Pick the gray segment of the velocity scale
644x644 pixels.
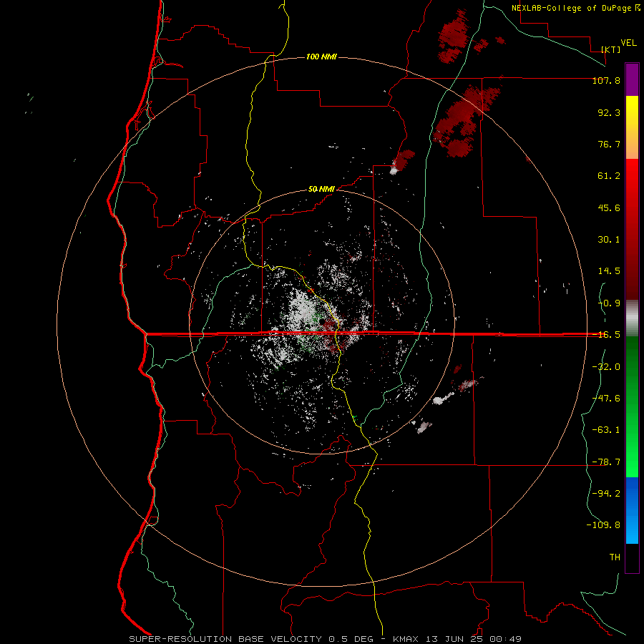point(632,318)
